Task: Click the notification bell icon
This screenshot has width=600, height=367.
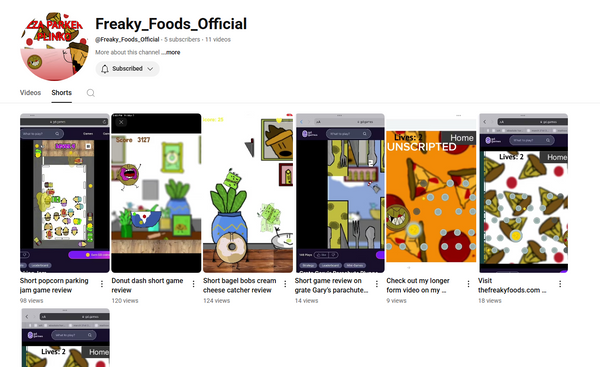Action: click(x=105, y=69)
